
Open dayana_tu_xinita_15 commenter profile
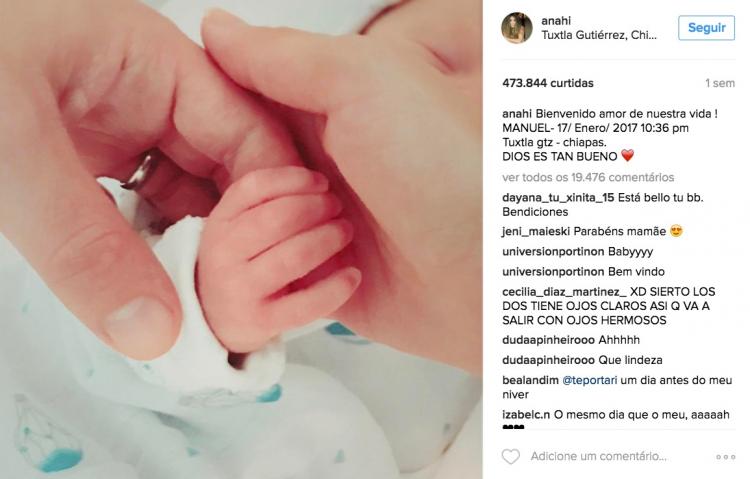click(x=558, y=198)
